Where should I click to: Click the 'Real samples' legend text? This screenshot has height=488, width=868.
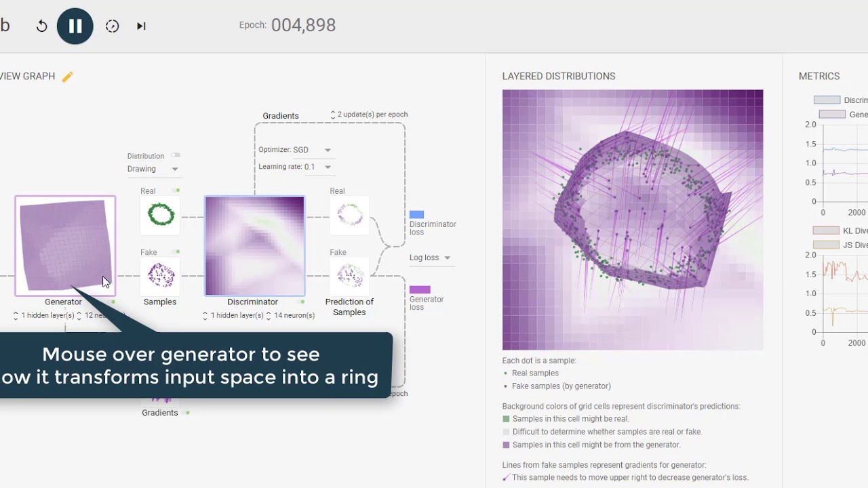click(x=536, y=373)
